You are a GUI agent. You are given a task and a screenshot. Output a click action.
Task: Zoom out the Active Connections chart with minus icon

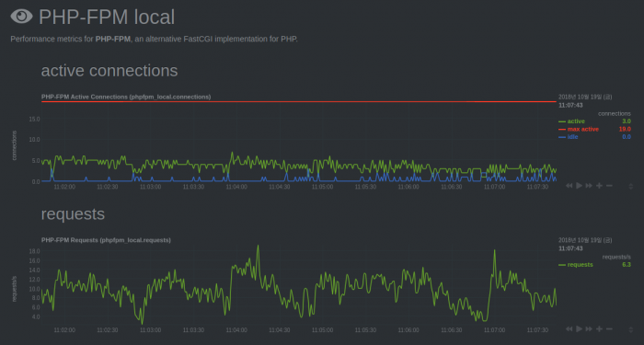click(x=609, y=186)
